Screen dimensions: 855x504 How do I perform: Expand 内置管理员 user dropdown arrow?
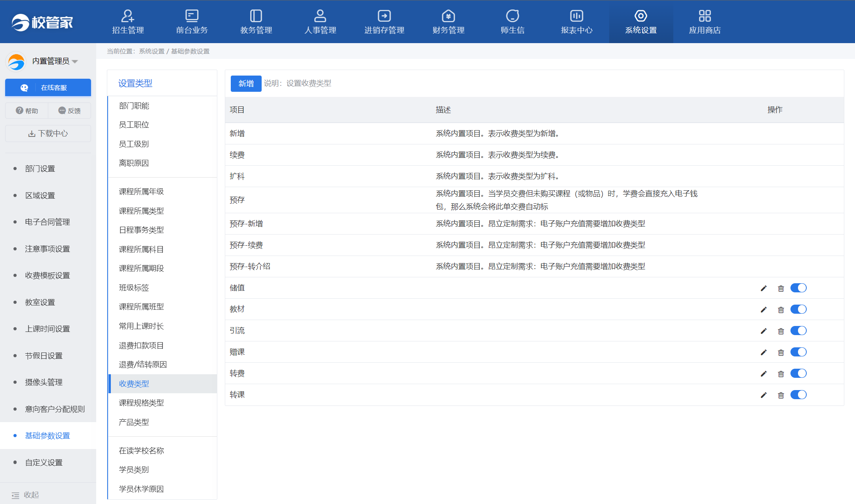(75, 61)
